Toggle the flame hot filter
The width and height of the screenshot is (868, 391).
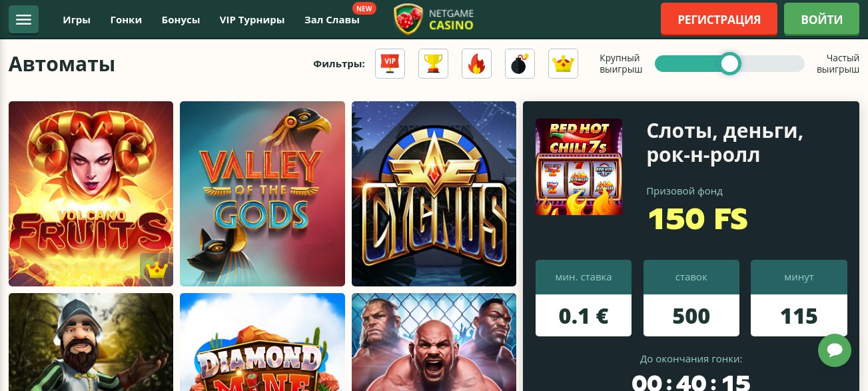pos(476,64)
